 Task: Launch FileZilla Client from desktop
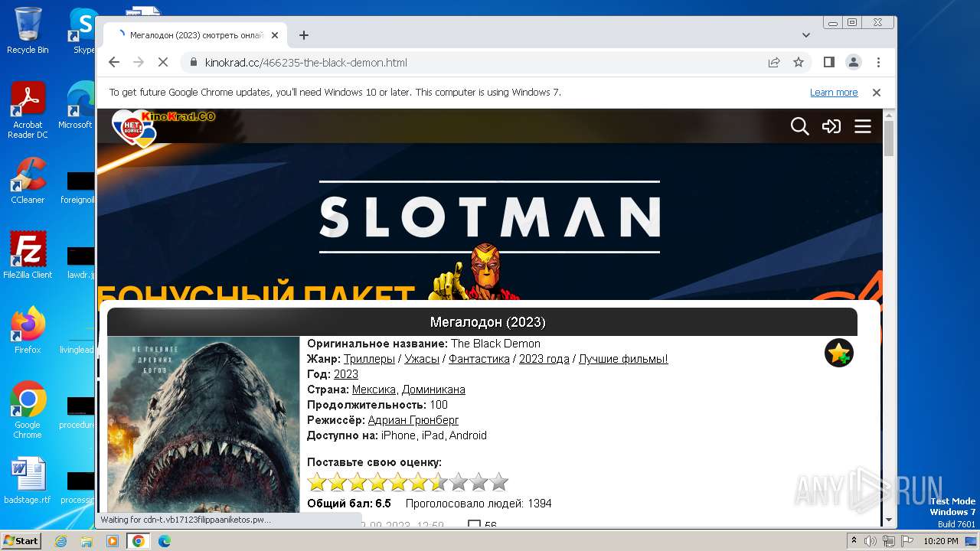click(28, 256)
